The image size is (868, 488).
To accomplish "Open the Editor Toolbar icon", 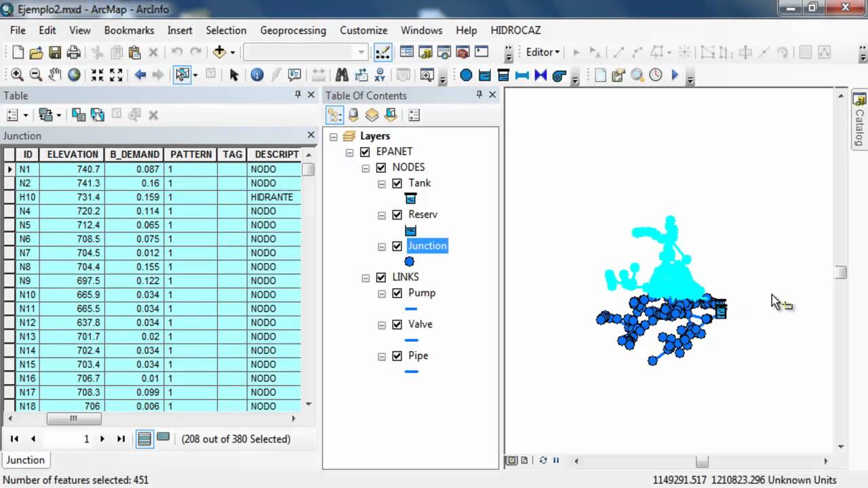I will pos(382,52).
